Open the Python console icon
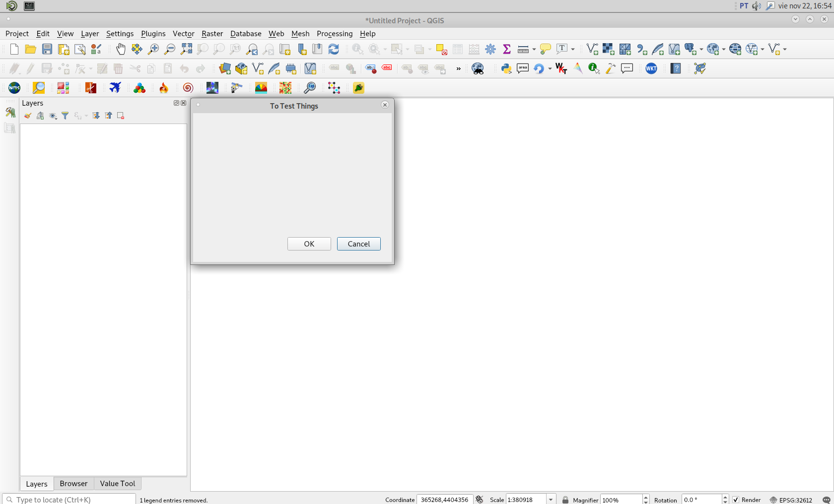The image size is (834, 504). [x=506, y=68]
